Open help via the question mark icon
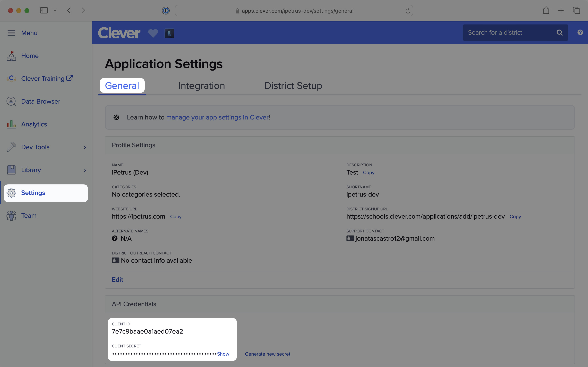 pos(580,33)
